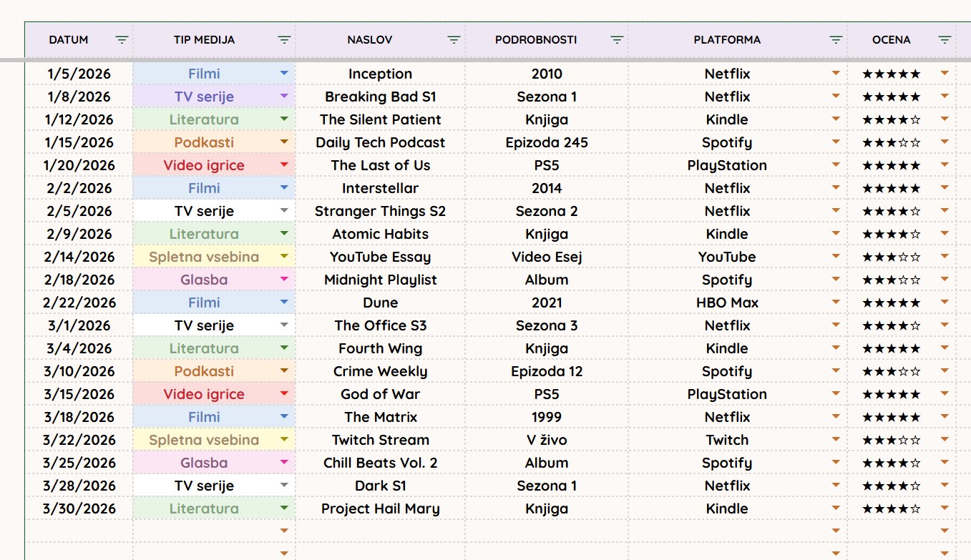
Task: Click the details cell "2021"
Action: (x=547, y=303)
